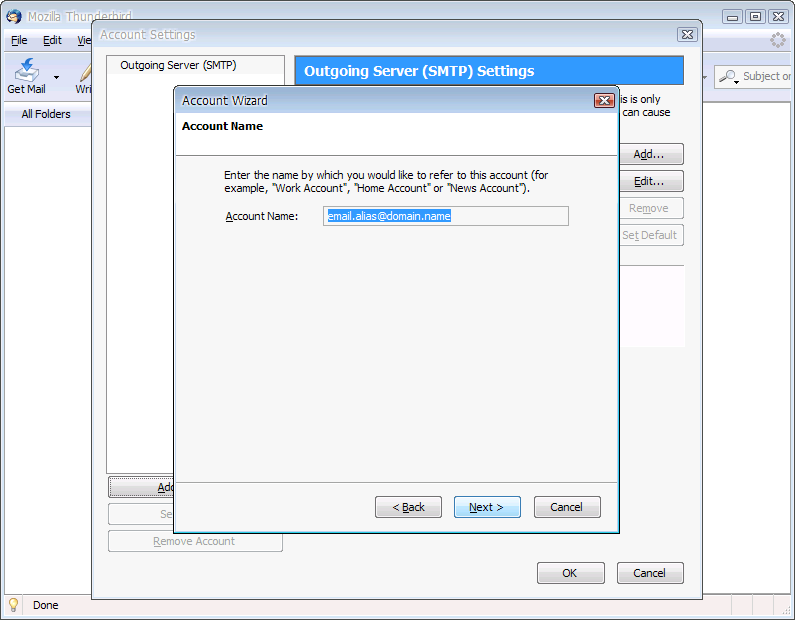The width and height of the screenshot is (795, 620).
Task: Confirm Account Settings with OK
Action: pos(570,573)
